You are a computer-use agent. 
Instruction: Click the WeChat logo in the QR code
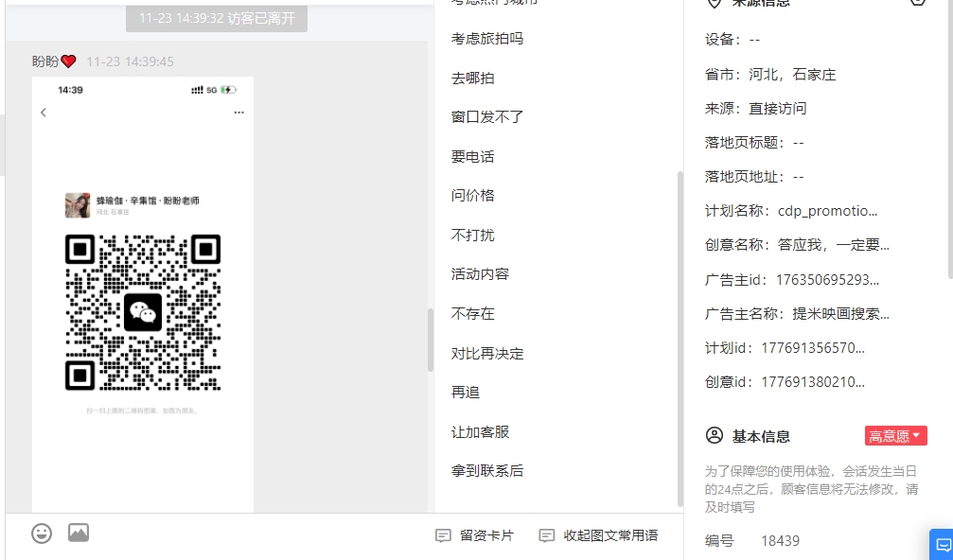tap(143, 312)
